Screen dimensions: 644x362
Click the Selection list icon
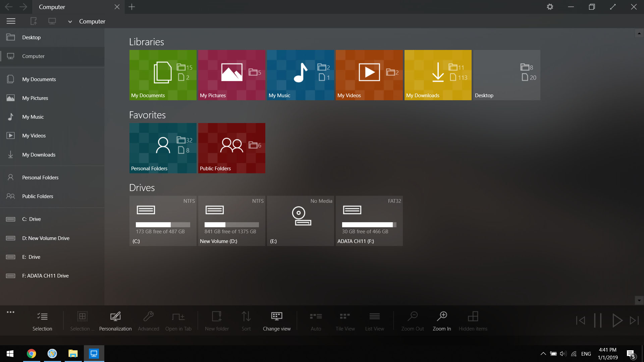pyautogui.click(x=42, y=321)
